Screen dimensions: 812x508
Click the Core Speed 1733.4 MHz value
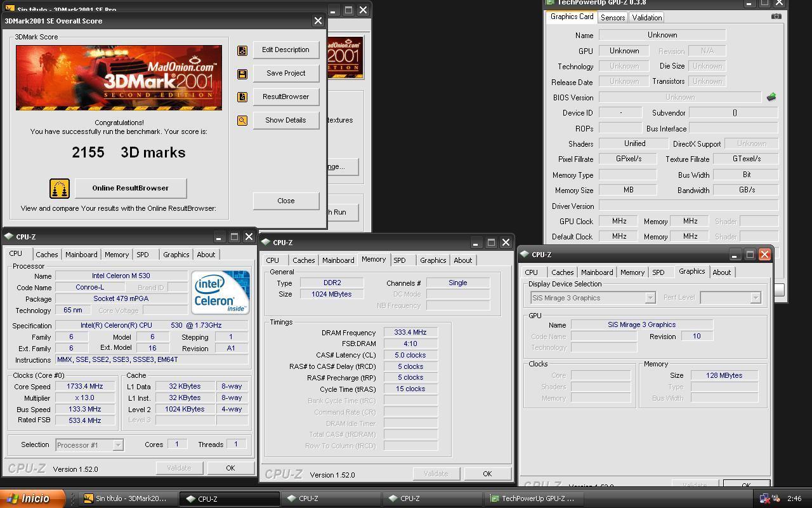85,386
